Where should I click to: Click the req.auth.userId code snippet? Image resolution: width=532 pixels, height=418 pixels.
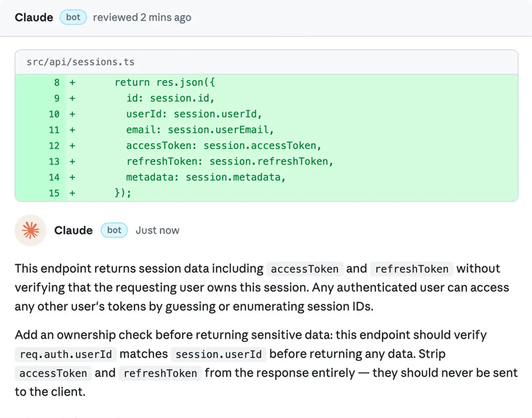(x=65, y=354)
